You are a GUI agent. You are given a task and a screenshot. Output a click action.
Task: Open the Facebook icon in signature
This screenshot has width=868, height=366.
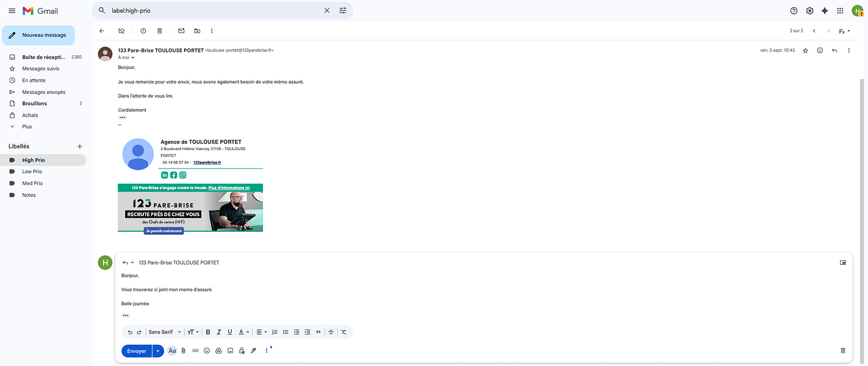click(173, 175)
